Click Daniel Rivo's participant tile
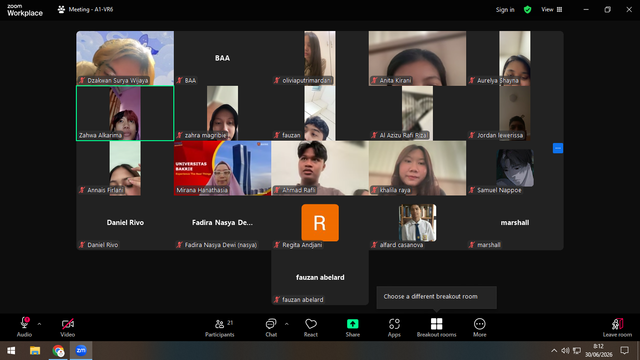Screen dimensions: 640x360 tap(125, 223)
